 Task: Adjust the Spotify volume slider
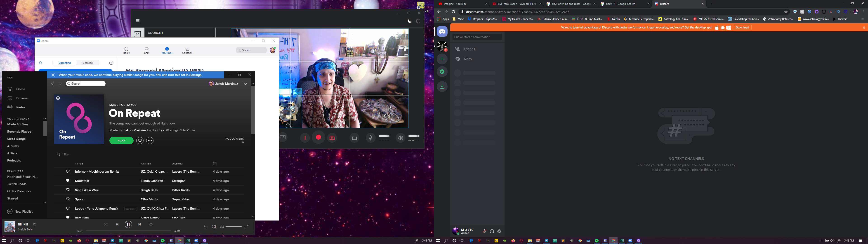click(x=234, y=227)
